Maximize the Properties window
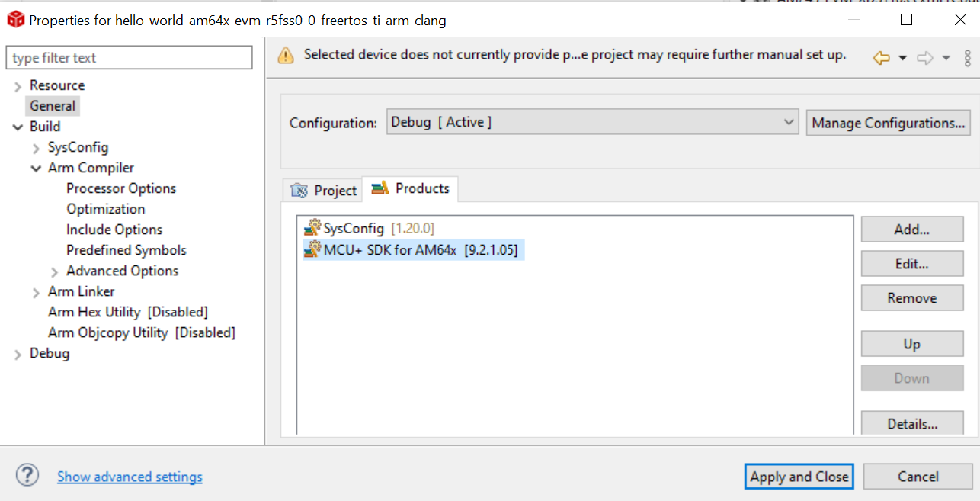Image resolution: width=980 pixels, height=501 pixels. tap(907, 21)
